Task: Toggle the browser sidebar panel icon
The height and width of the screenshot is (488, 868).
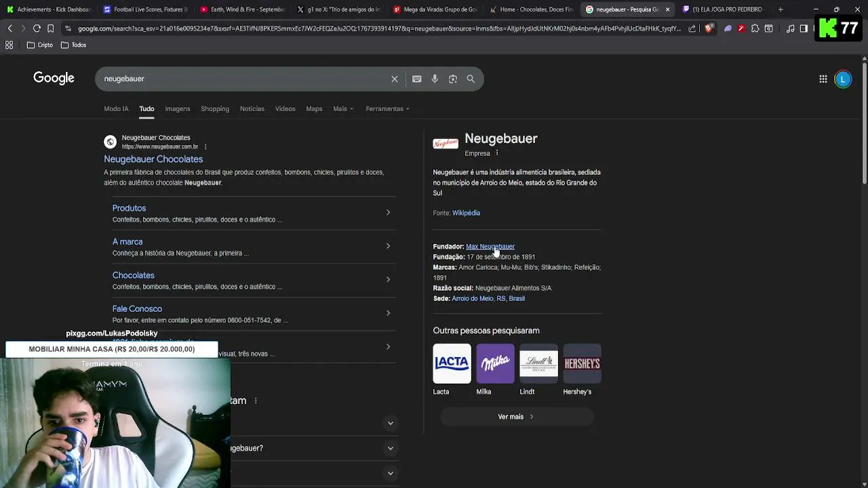Action: click(804, 28)
